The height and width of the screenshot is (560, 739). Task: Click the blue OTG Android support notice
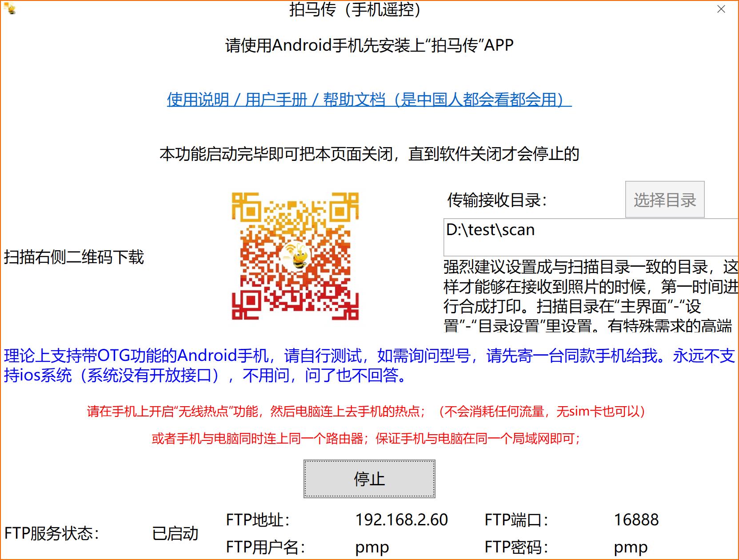tap(369, 365)
